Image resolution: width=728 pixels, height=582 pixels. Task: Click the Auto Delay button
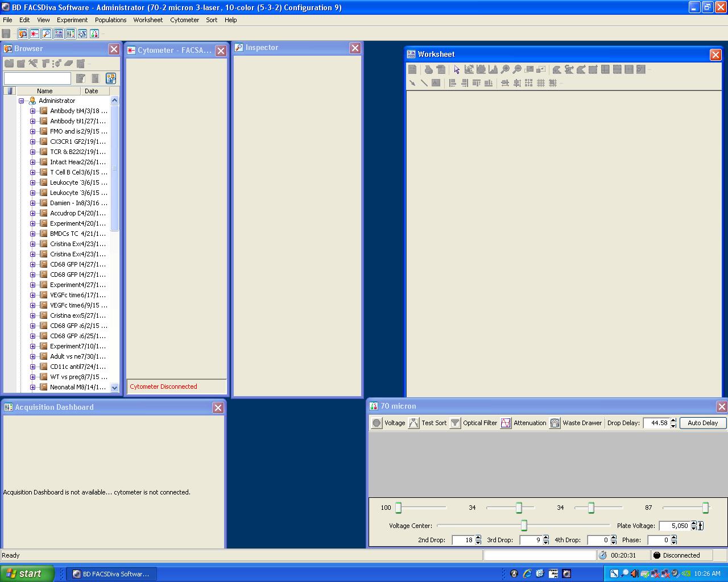(x=703, y=423)
